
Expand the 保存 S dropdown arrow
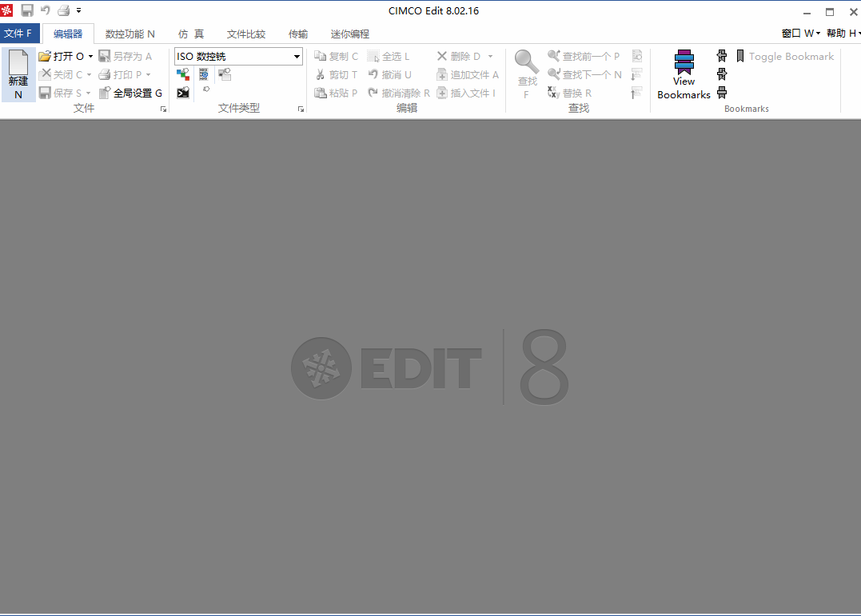89,93
